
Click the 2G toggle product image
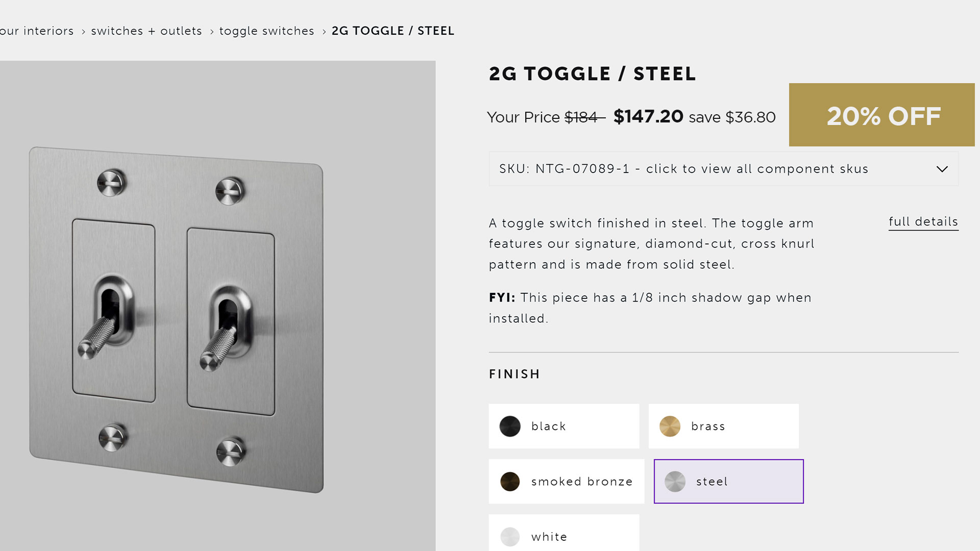(x=176, y=319)
